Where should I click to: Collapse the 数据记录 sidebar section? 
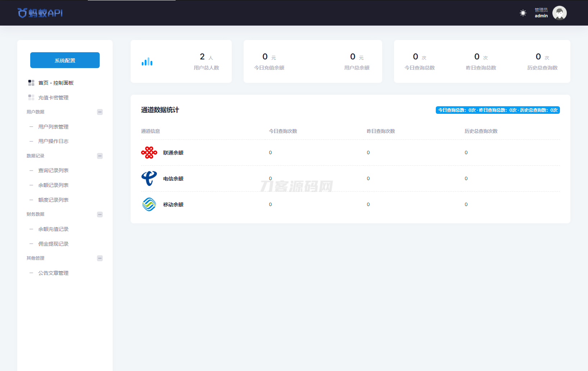(100, 156)
